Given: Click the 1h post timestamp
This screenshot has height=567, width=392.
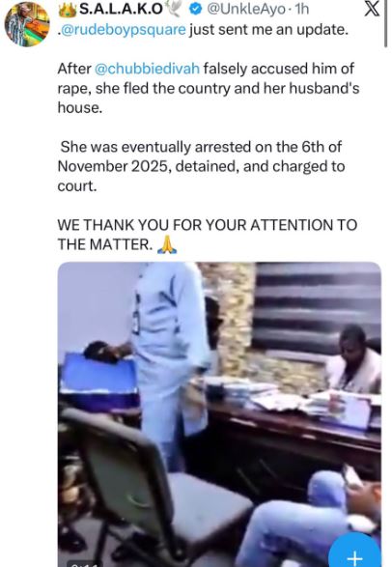Looking at the screenshot, I should (x=302, y=10).
